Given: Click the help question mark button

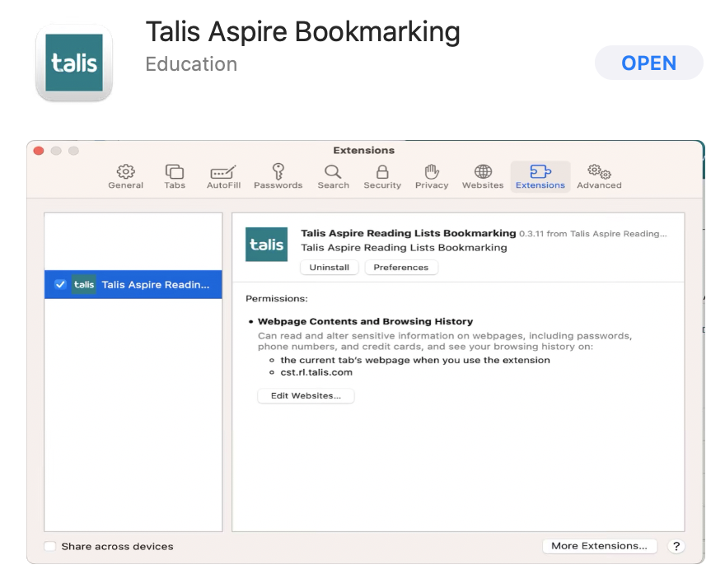Looking at the screenshot, I should [676, 546].
